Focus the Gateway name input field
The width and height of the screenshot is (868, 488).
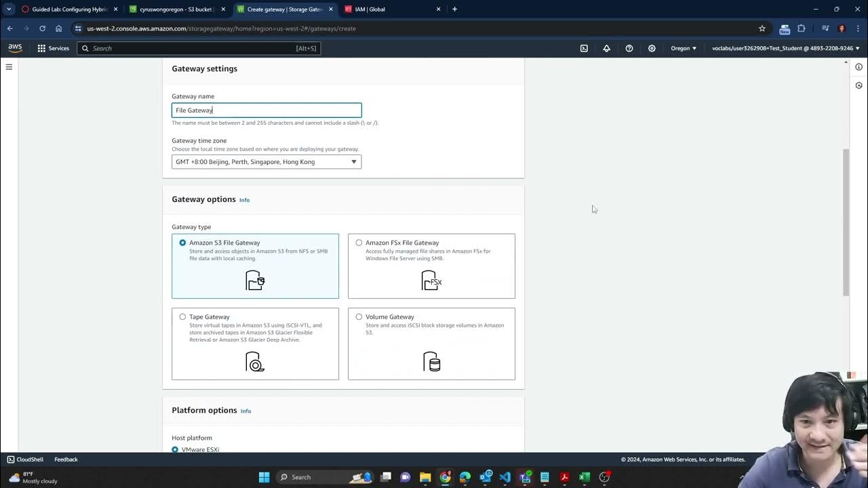click(267, 110)
